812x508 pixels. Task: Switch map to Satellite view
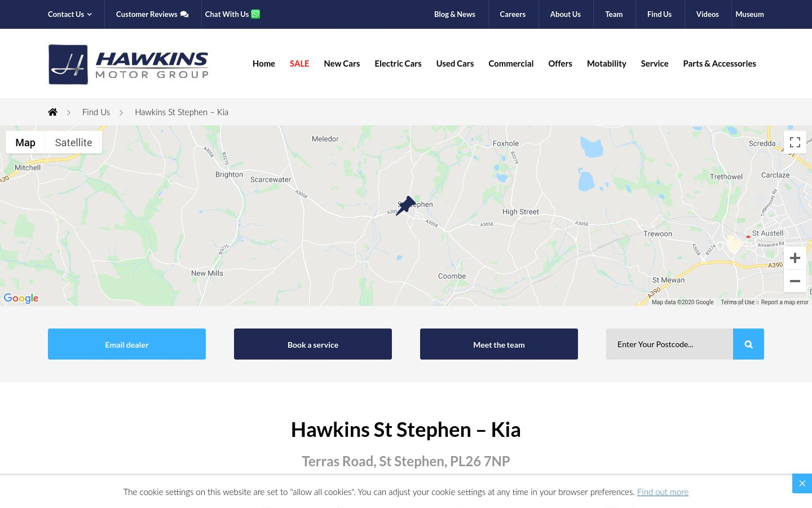pyautogui.click(x=73, y=142)
